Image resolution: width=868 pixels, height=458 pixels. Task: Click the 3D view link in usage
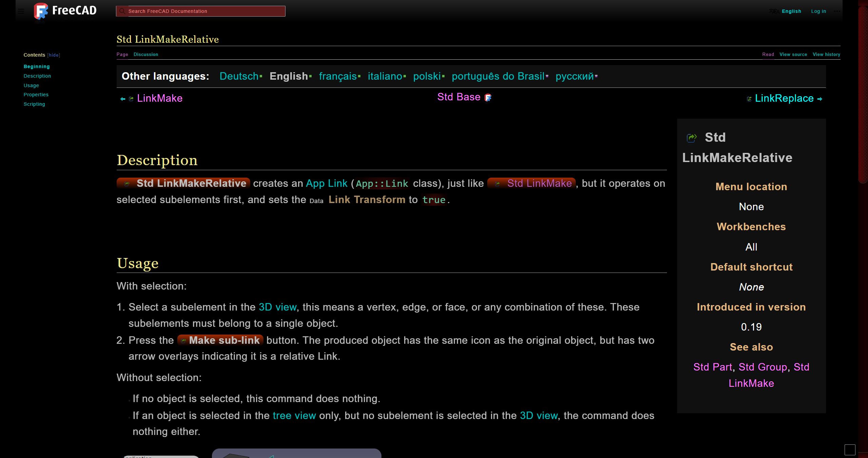(277, 307)
